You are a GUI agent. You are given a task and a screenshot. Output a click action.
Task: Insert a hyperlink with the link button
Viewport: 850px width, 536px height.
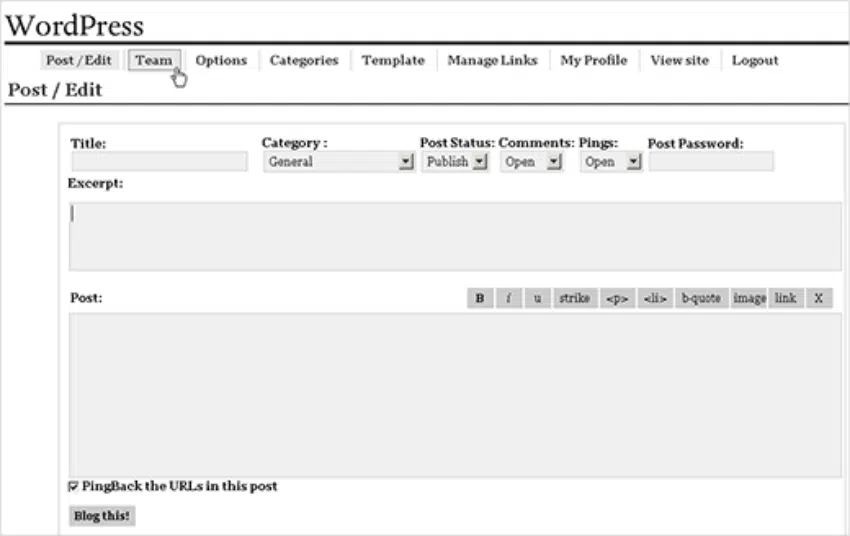click(x=786, y=298)
